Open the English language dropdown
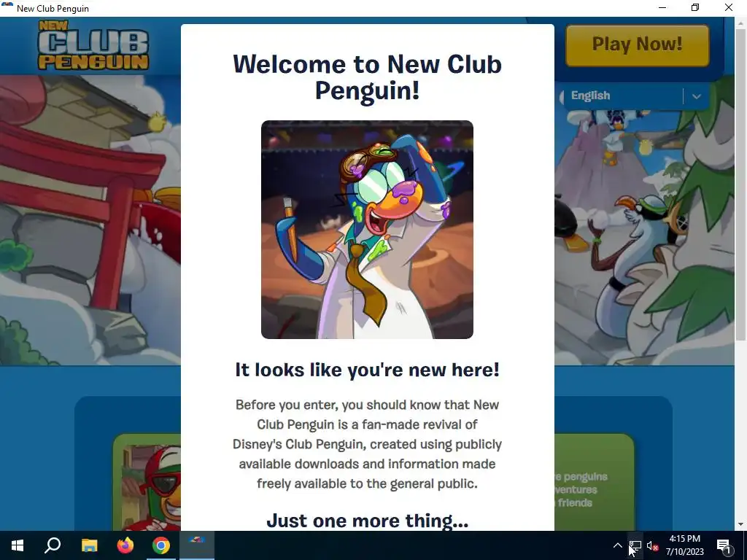This screenshot has width=747, height=560. pyautogui.click(x=635, y=96)
